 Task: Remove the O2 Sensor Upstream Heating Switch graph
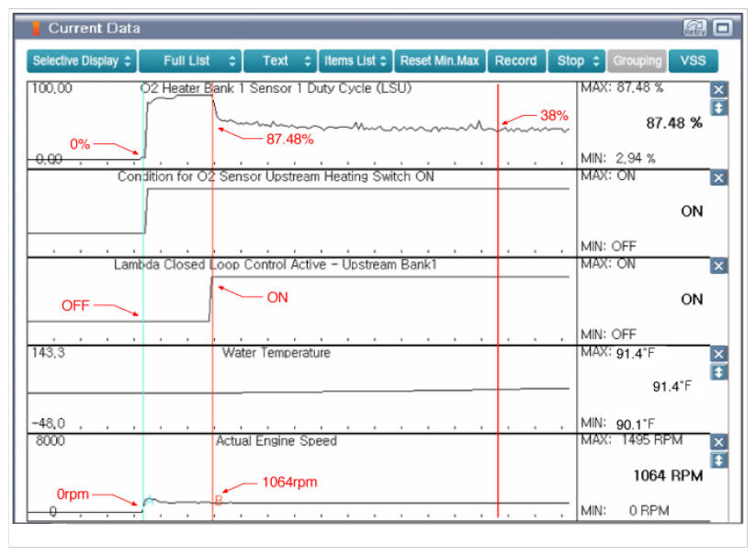click(x=719, y=178)
